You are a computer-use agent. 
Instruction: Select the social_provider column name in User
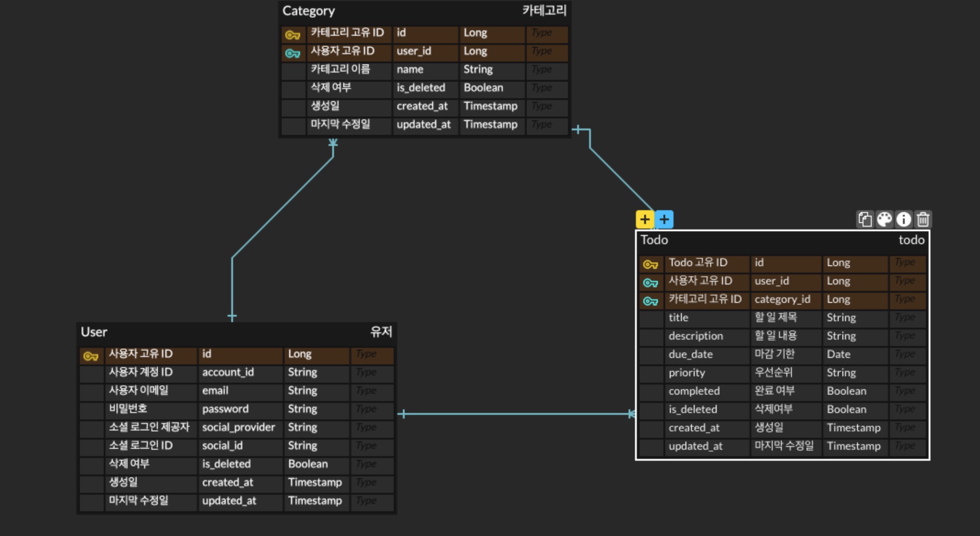239,427
